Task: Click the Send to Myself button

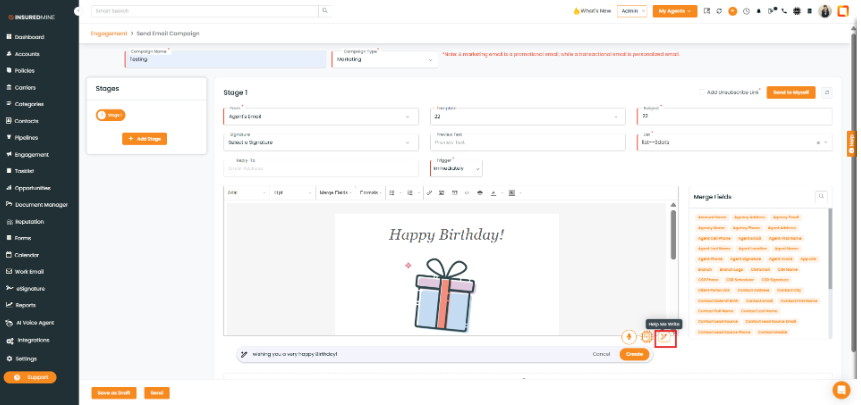Action: (x=790, y=92)
